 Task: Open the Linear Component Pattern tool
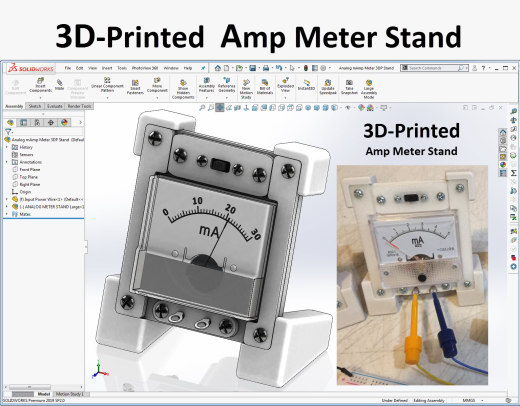pyautogui.click(x=107, y=85)
